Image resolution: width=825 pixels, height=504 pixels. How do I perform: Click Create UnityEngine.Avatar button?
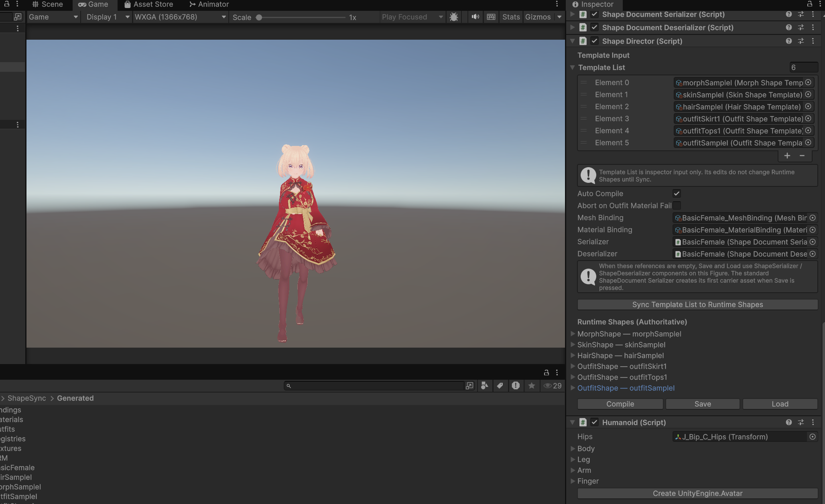click(697, 493)
